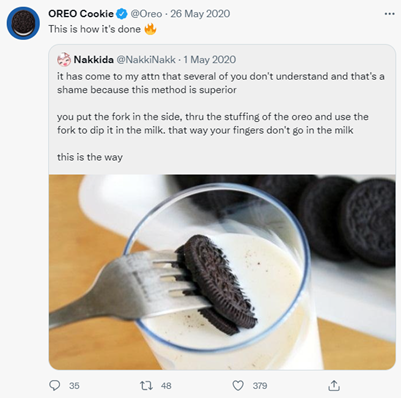Viewport: 401px width, 398px height.
Task: Click the blue verified badge
Action: 121,14
